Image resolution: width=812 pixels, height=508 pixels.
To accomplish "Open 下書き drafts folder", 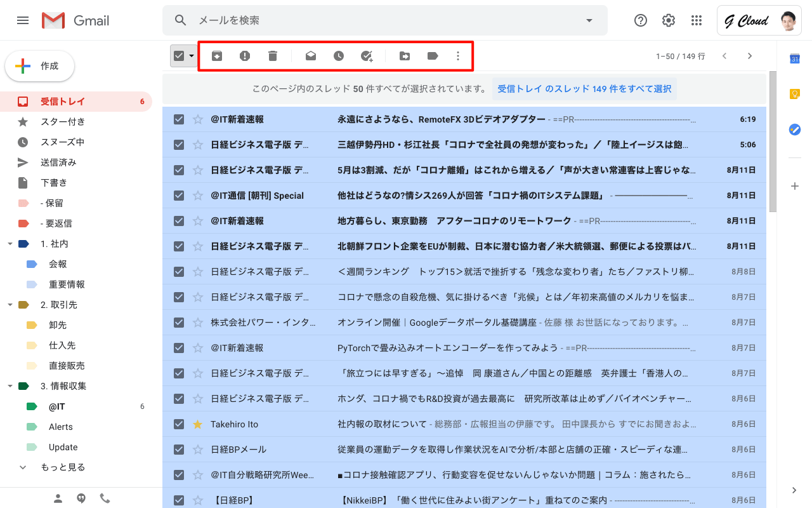I will [76, 183].
